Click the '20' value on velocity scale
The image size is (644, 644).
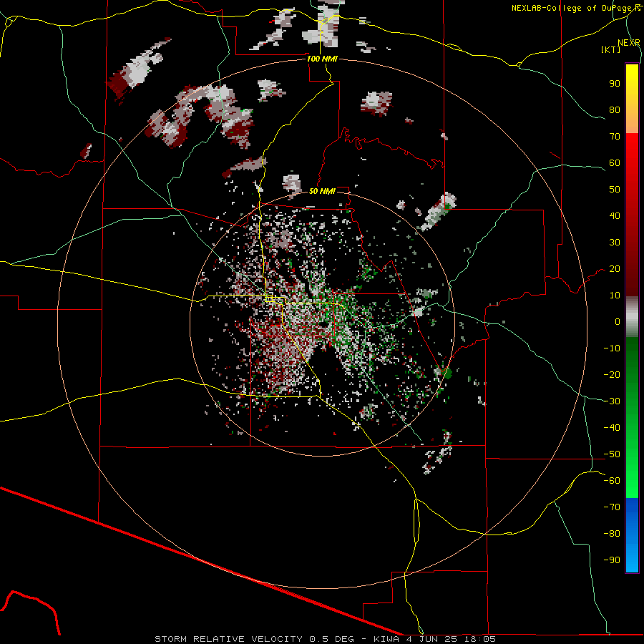615,268
